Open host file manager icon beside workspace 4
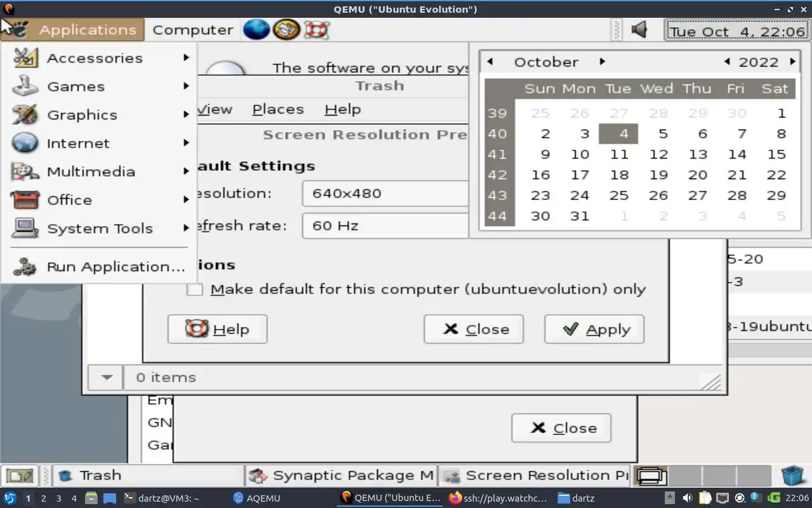Viewport: 812px width, 508px height. click(91, 498)
